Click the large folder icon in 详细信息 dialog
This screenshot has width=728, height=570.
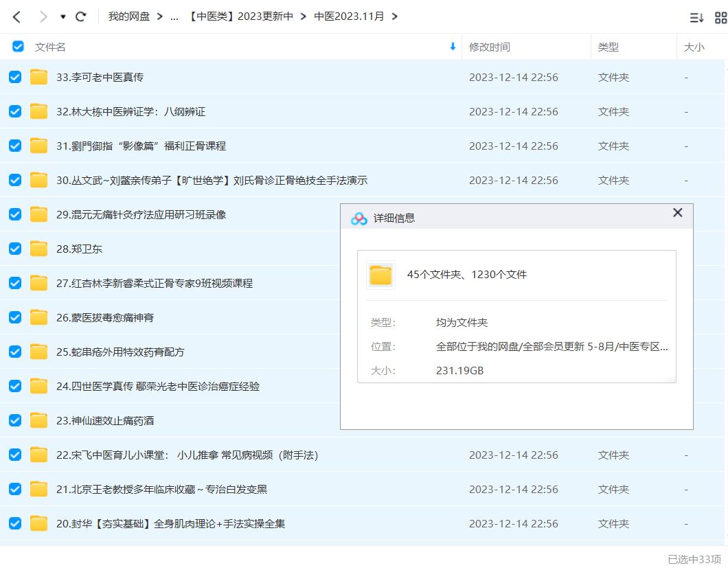[380, 275]
